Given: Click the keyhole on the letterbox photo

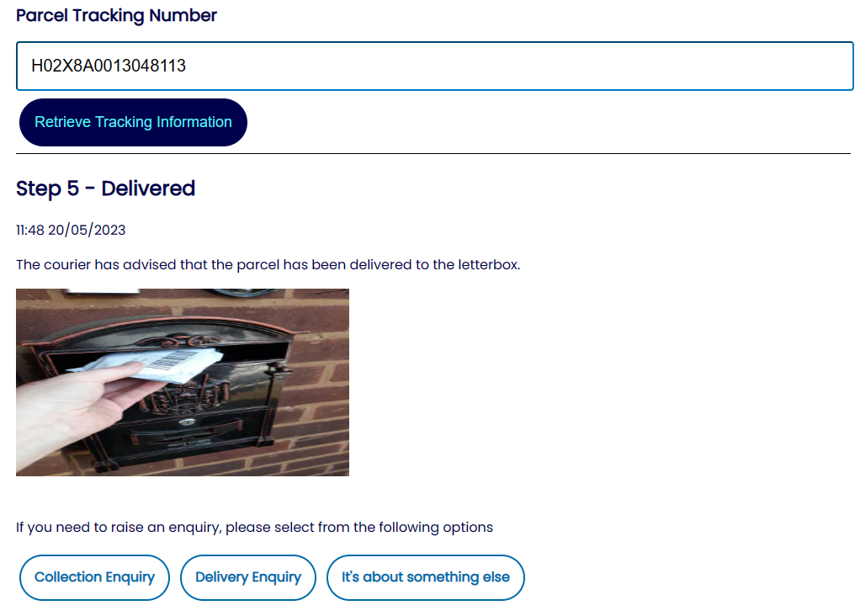Looking at the screenshot, I should [x=187, y=422].
